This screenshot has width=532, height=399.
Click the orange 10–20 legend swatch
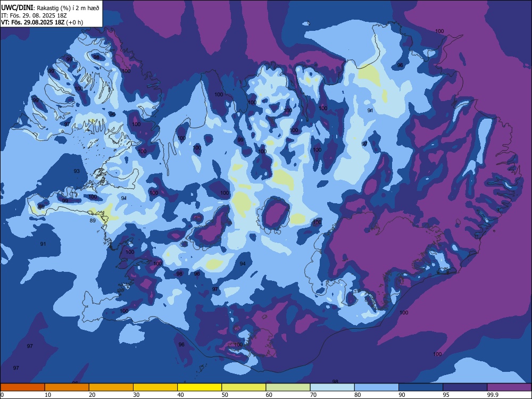[67, 387]
